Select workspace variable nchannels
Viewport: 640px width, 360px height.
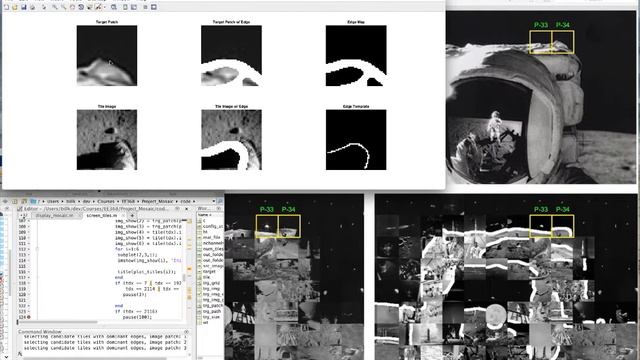[x=213, y=242]
